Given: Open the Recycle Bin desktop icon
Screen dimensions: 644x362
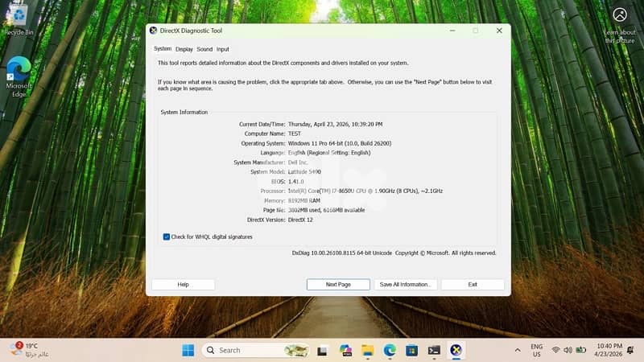Looking at the screenshot, I should point(19,19).
